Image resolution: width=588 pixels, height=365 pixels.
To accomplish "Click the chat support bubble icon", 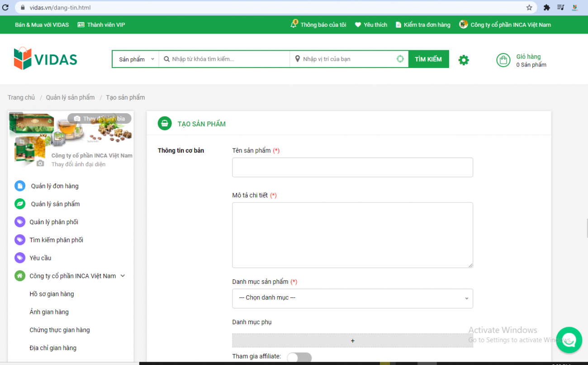I will [569, 340].
